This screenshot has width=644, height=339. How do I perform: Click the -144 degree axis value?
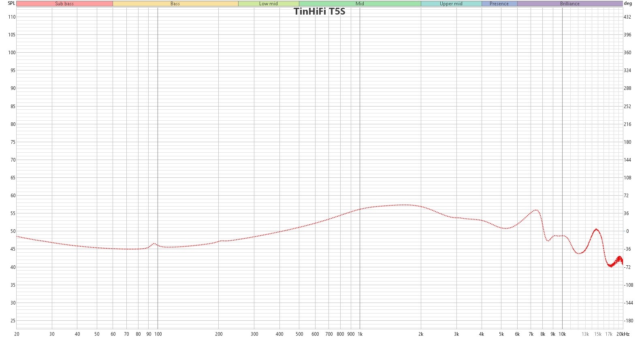628,303
